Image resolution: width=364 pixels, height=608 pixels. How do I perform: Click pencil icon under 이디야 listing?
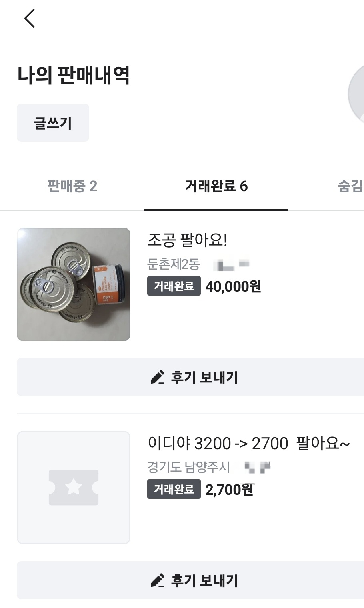click(157, 580)
